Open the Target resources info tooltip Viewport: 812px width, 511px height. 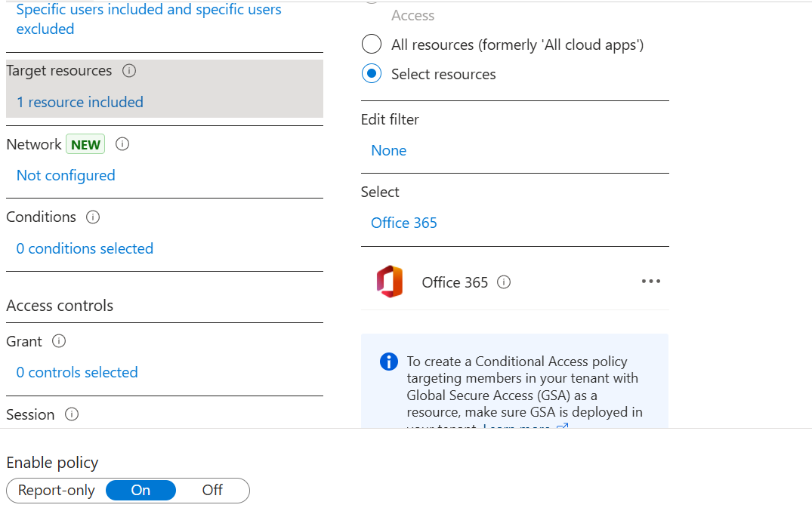tap(128, 70)
